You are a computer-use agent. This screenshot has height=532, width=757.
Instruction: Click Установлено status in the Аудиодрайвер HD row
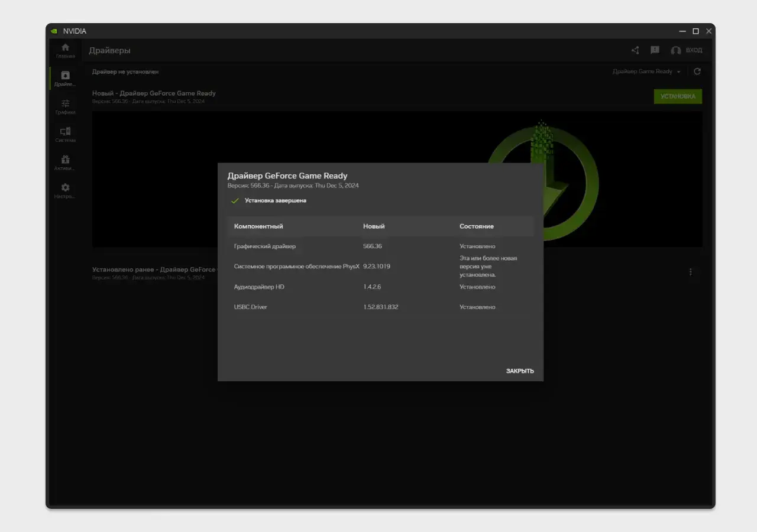click(477, 287)
